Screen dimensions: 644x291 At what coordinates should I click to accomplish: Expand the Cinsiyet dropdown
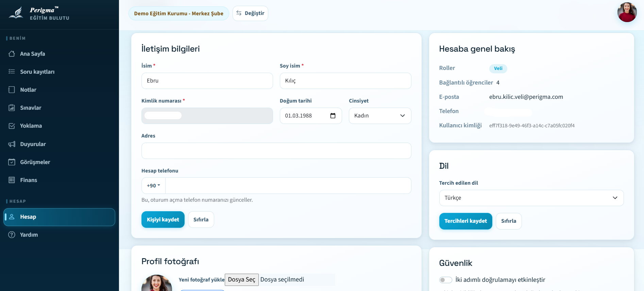click(380, 116)
